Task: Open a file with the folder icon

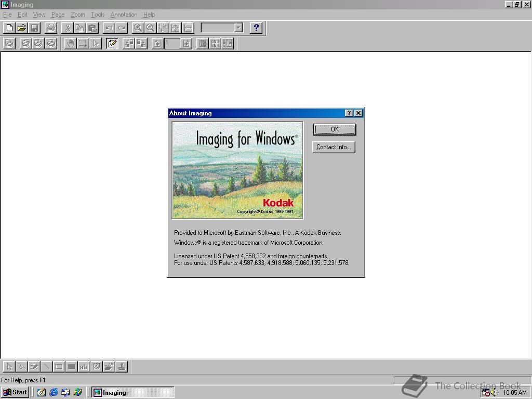Action: [22, 28]
